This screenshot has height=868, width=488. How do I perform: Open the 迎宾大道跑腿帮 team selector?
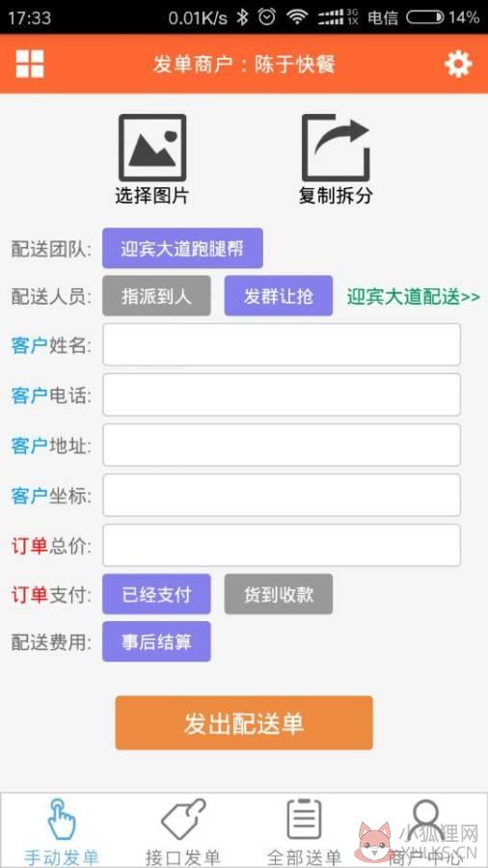pos(182,248)
